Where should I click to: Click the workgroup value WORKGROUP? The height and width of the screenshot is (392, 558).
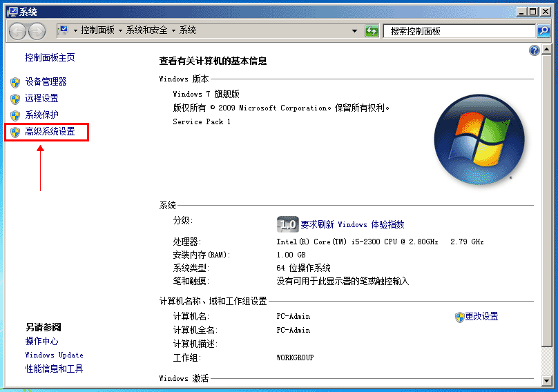[295, 357]
